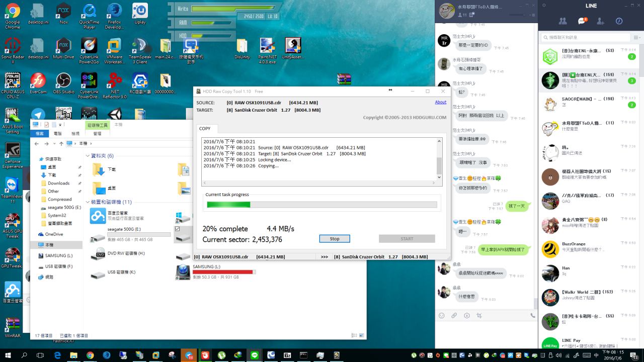Click the screen capture crop icon in chat
Viewport: 644px width, 362px height.
click(x=479, y=316)
